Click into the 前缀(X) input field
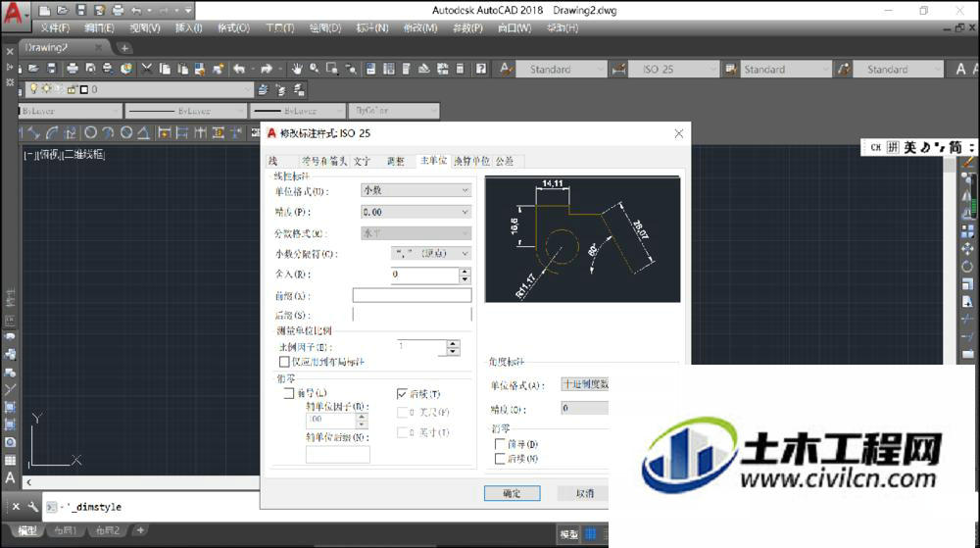Screen dimensions: 980x548 [x=412, y=295]
